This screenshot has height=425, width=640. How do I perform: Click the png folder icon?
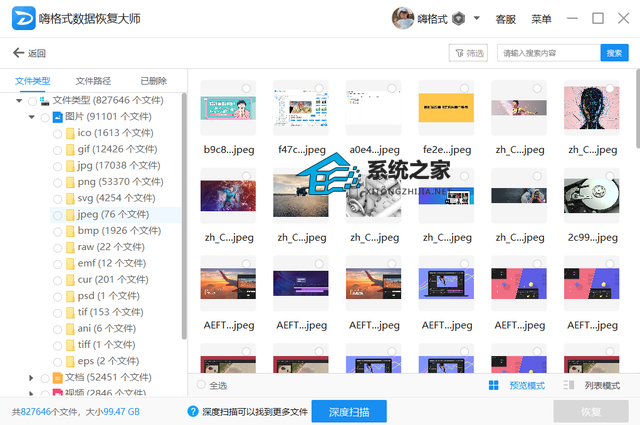(x=71, y=182)
